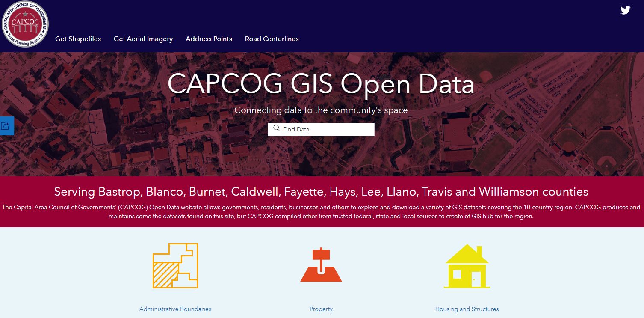Click the blue share icon tab
The image size is (644, 318).
coord(6,126)
